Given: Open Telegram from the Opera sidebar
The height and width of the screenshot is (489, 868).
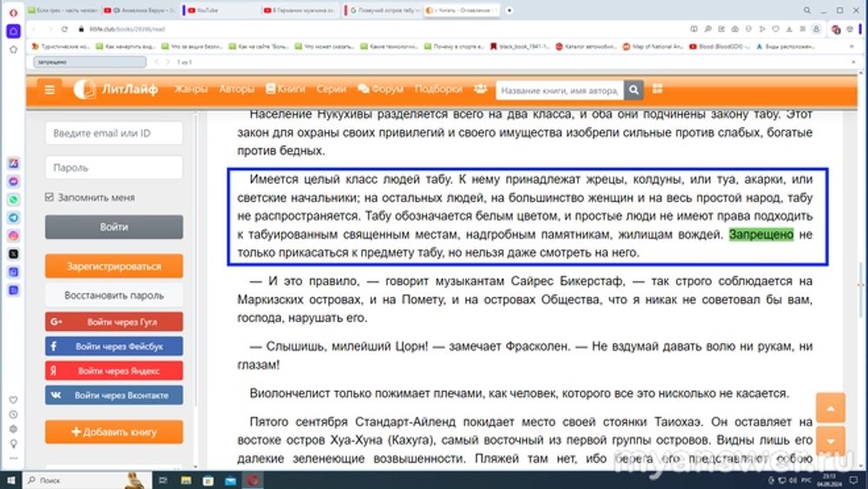Looking at the screenshot, I should [14, 217].
